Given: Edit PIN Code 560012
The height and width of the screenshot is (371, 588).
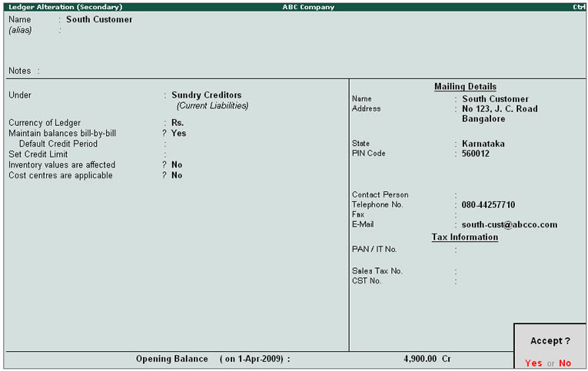Looking at the screenshot, I should 476,154.
